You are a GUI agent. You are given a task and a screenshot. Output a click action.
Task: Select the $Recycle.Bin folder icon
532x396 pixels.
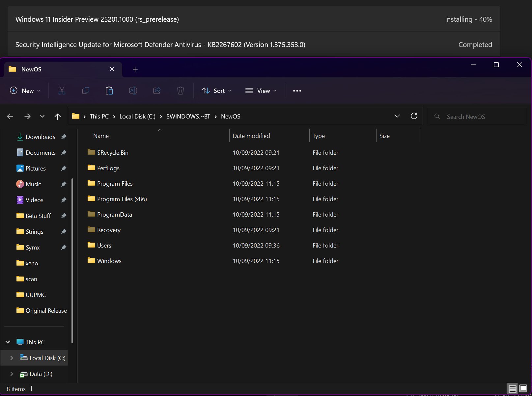click(91, 152)
